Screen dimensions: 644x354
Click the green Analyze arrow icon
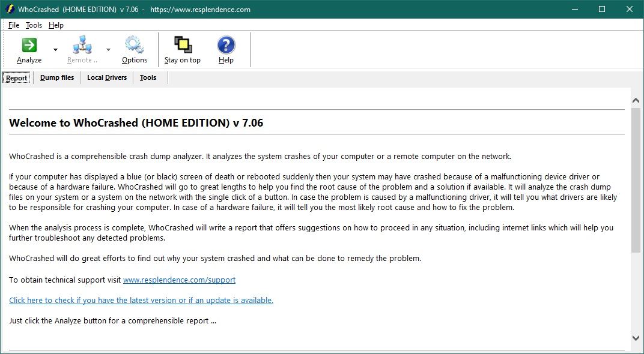[28, 44]
